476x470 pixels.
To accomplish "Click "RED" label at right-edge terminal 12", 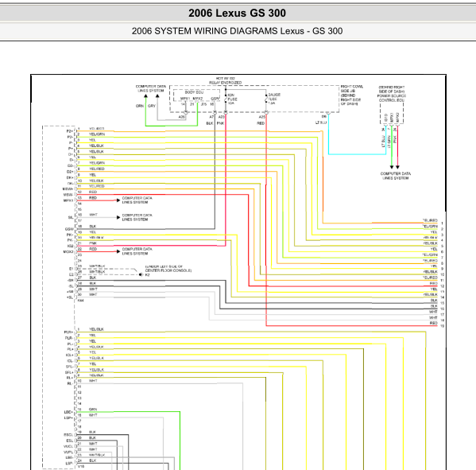I will point(434,283).
